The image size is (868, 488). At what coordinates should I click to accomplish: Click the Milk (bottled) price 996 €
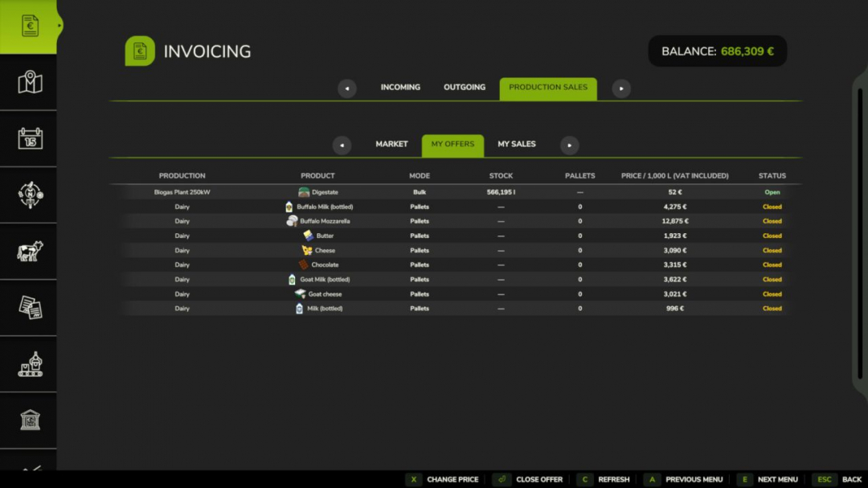(x=675, y=309)
